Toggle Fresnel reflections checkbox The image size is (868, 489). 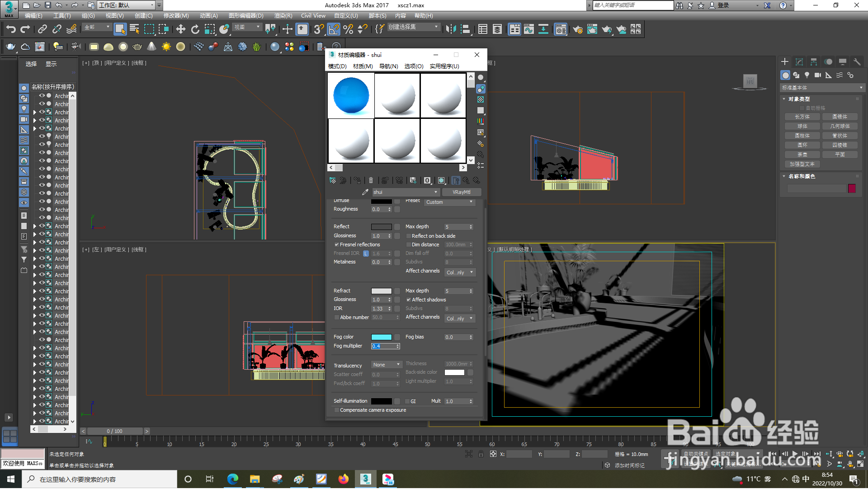336,245
